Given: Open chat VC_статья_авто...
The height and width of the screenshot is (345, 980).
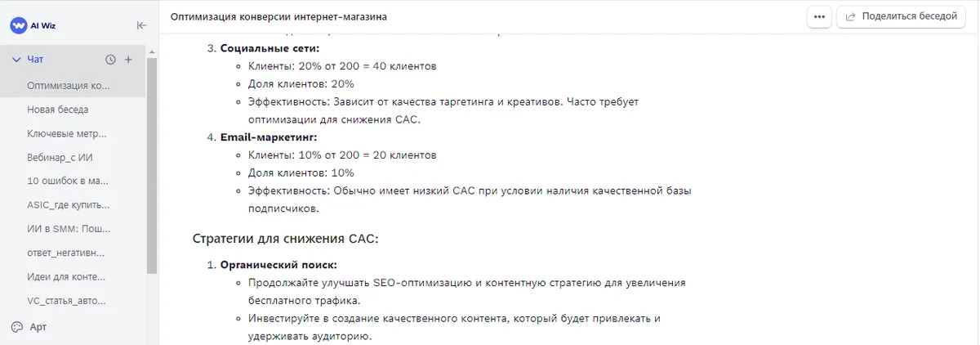Looking at the screenshot, I should coord(67,301).
